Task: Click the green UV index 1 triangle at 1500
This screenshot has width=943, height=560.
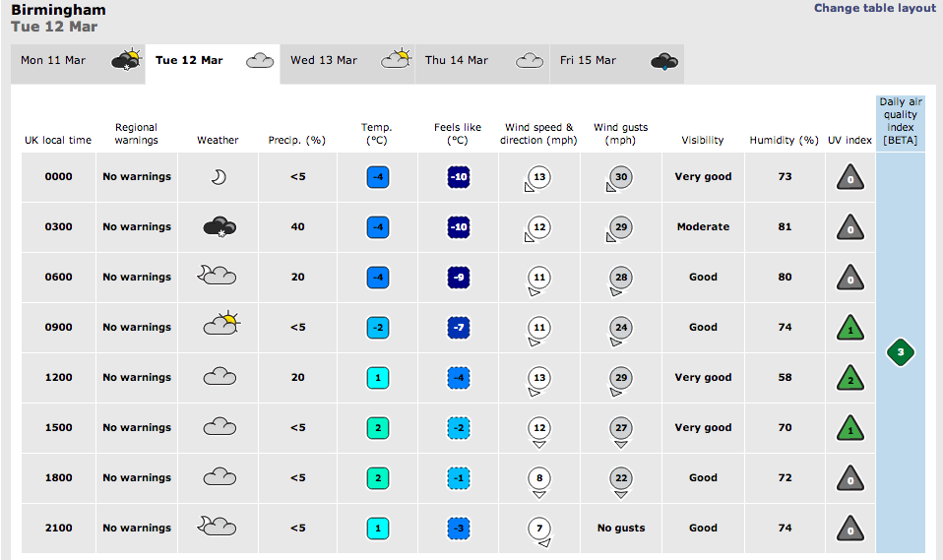Action: [x=850, y=428]
